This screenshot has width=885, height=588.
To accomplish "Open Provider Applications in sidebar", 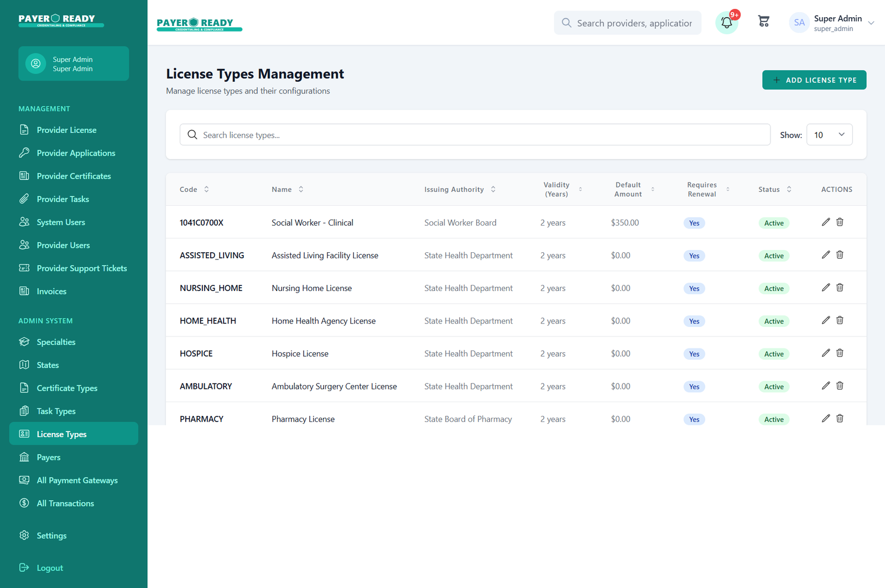I will (76, 153).
